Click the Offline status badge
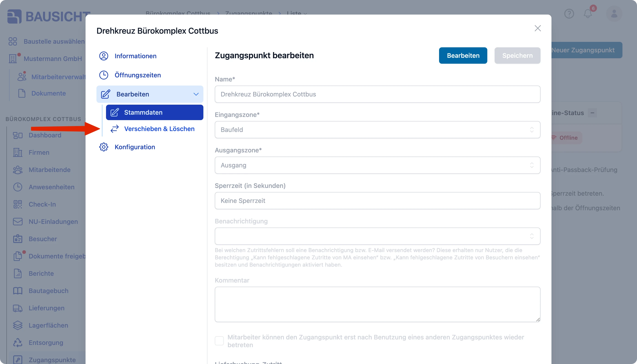This screenshot has width=637, height=364. pos(567,138)
